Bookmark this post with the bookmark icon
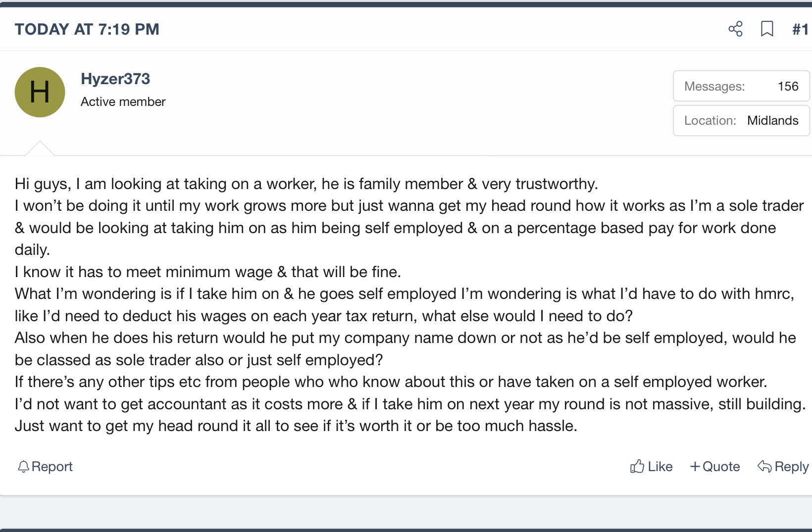Image resolution: width=812 pixels, height=532 pixels. (x=767, y=29)
